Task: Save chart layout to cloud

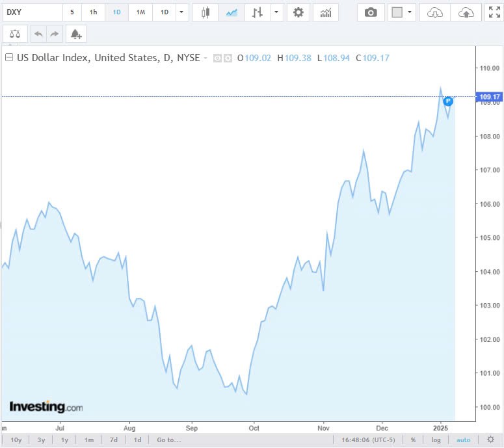Action: pos(466,12)
